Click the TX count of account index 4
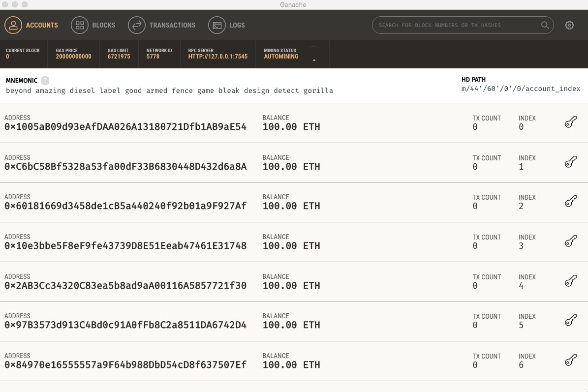 475,286
